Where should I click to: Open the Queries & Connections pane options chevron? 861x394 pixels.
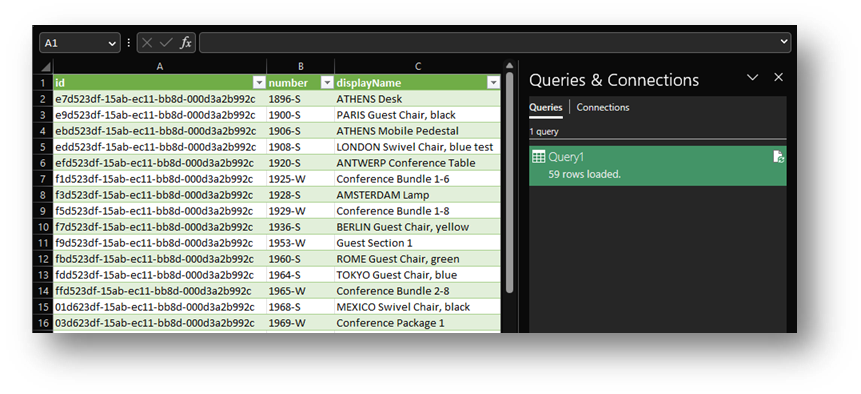coord(753,77)
